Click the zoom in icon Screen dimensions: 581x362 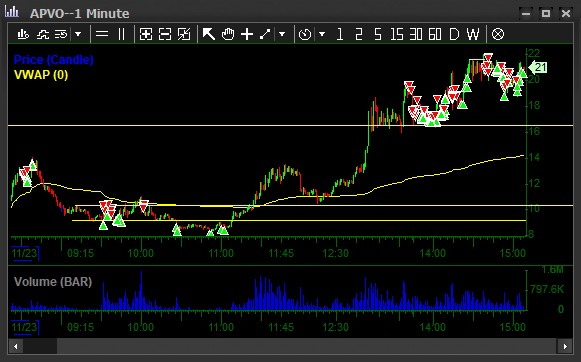point(146,34)
